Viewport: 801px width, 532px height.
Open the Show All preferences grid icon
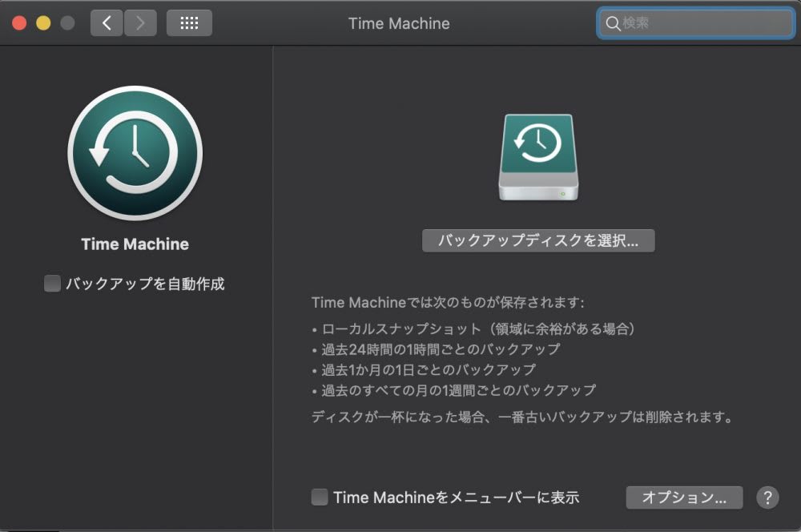(190, 22)
